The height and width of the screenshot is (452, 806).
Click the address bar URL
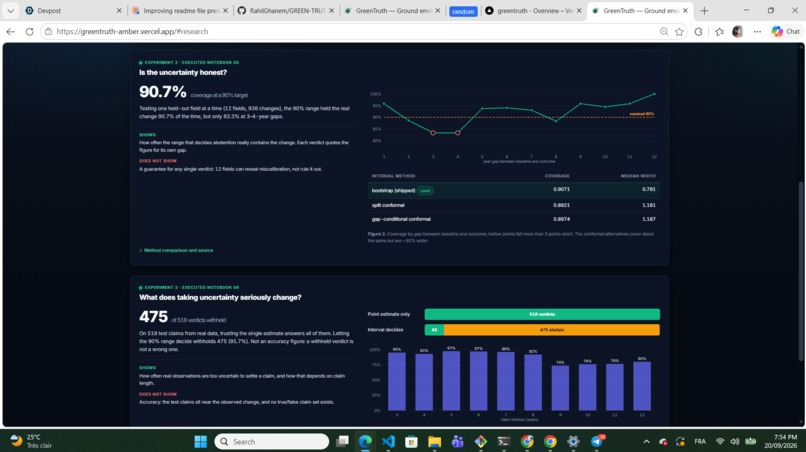(x=132, y=31)
